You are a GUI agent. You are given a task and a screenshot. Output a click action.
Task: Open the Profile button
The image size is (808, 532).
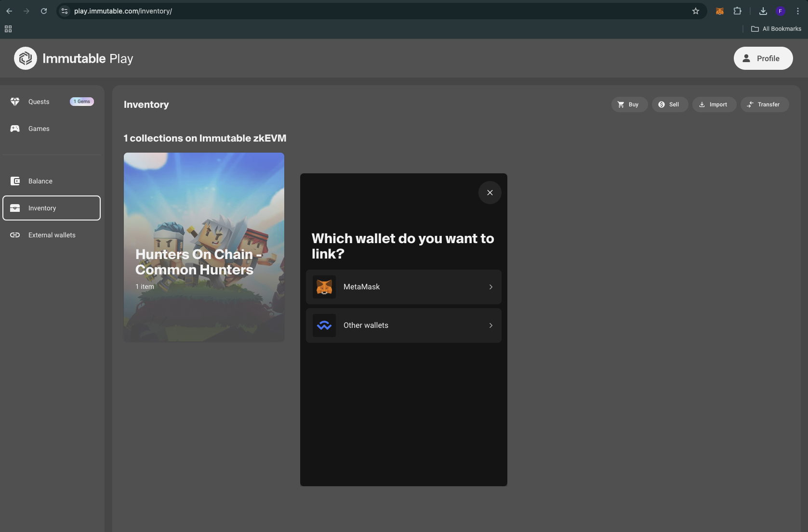point(763,58)
